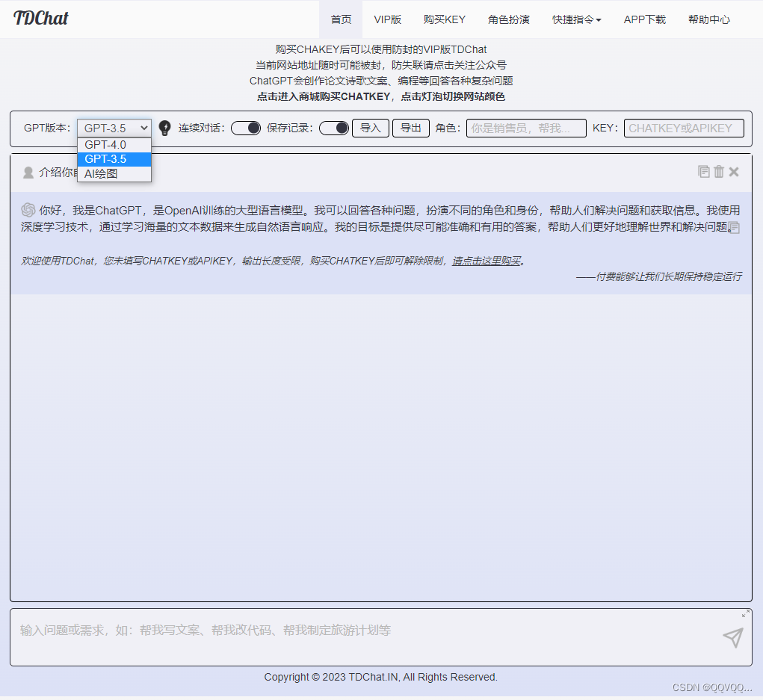The image size is (763, 700).
Task: Click the ChatGPT会创作论文诗歌文案 notice line
Action: [x=381, y=81]
